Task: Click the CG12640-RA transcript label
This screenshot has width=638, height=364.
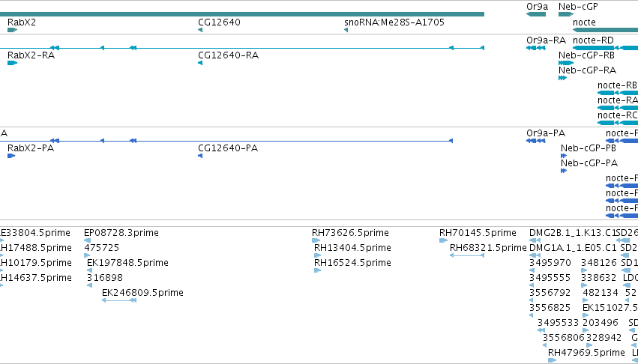Action: [228, 55]
